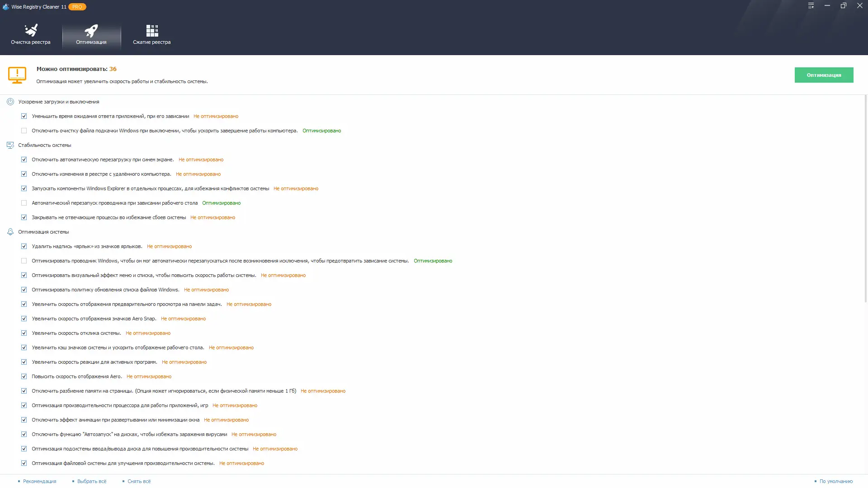Click the registry cleaning broom icon
Viewport: 868px width, 488px height.
pyautogui.click(x=31, y=30)
